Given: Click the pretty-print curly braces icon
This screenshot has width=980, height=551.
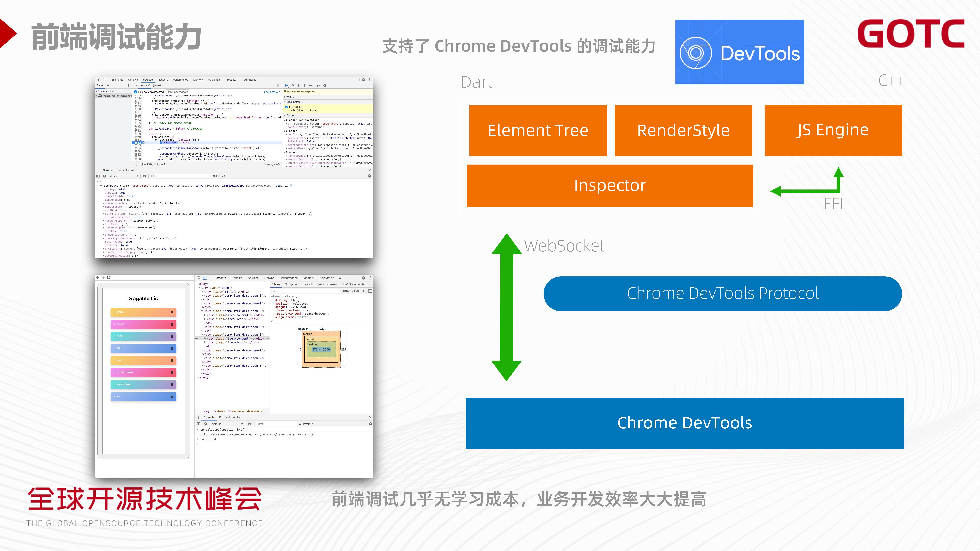Looking at the screenshot, I should [136, 164].
